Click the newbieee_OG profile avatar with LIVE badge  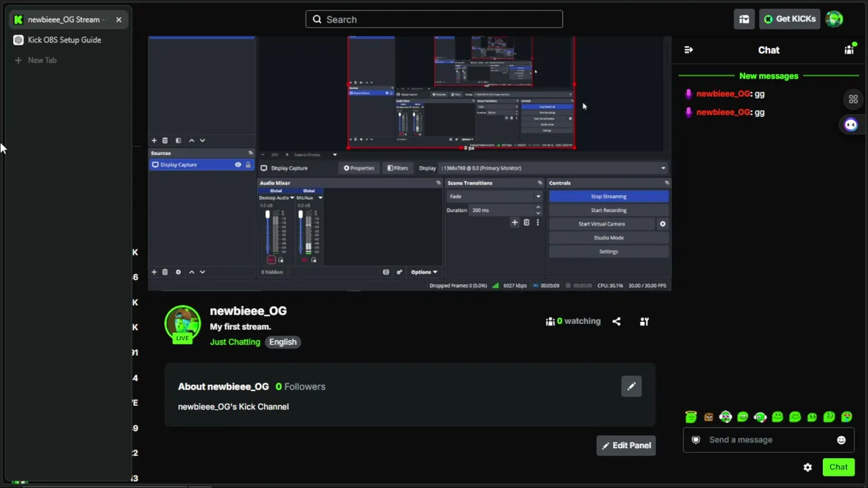pyautogui.click(x=182, y=324)
